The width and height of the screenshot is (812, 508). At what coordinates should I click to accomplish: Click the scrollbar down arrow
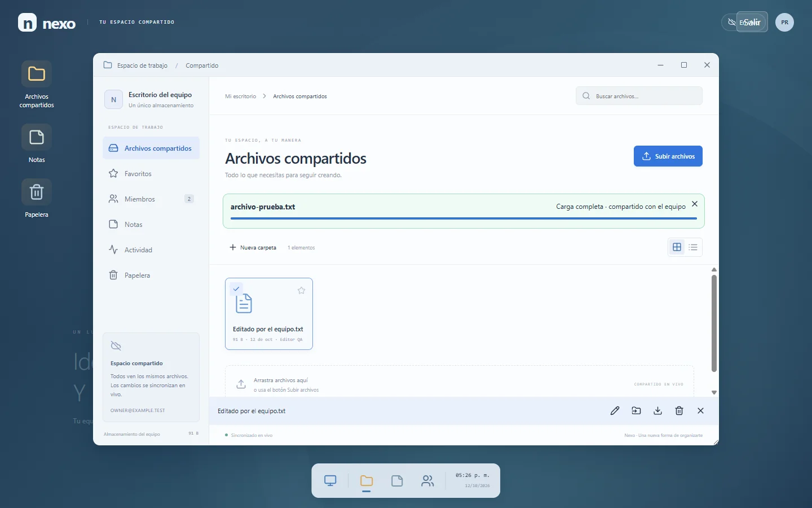[714, 392]
